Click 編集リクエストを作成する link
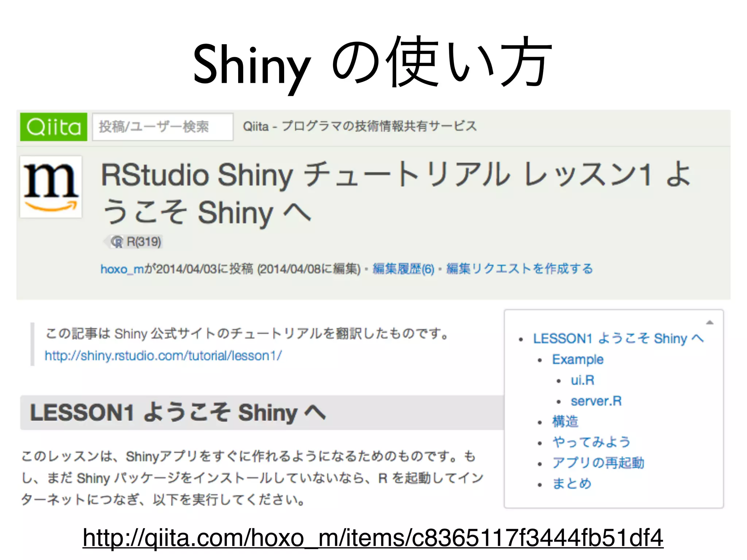 [x=519, y=269]
